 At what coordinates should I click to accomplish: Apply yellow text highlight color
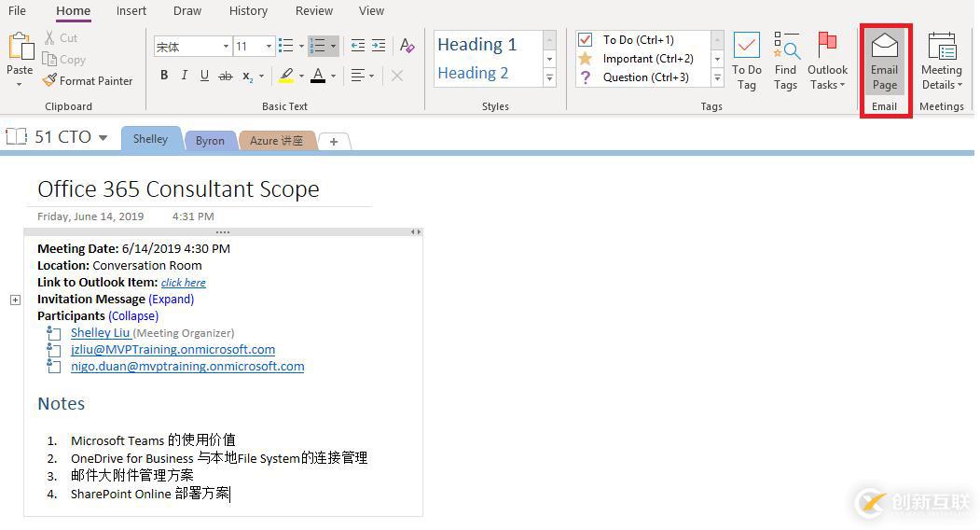(x=286, y=76)
